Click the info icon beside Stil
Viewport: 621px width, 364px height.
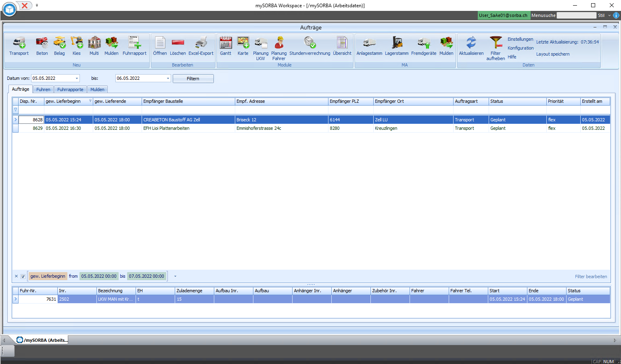tap(616, 15)
